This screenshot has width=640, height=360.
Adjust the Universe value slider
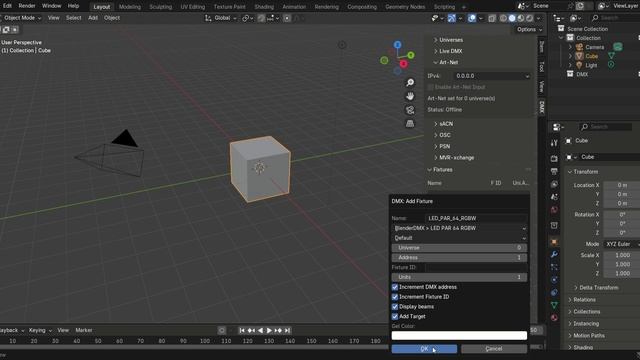tap(459, 248)
